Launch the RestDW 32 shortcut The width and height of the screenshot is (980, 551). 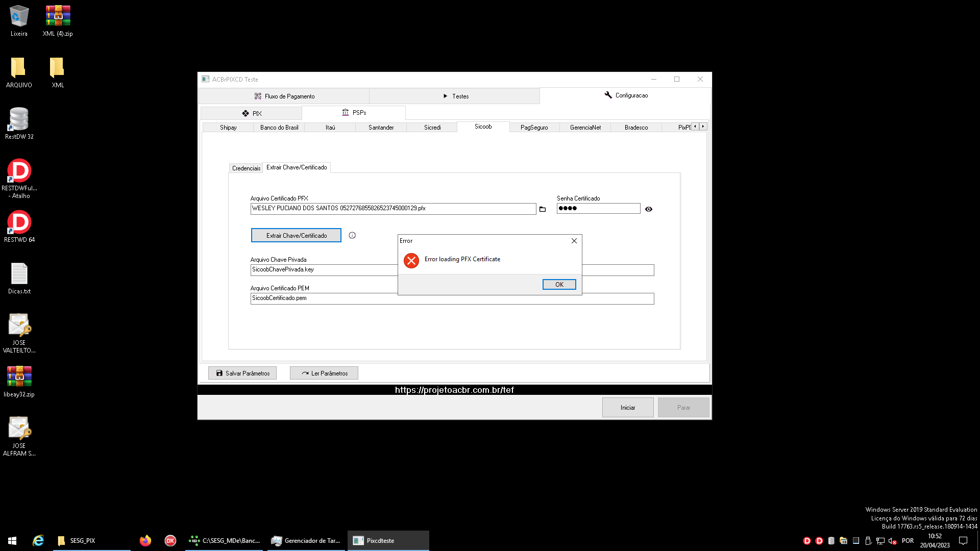pyautogui.click(x=19, y=123)
